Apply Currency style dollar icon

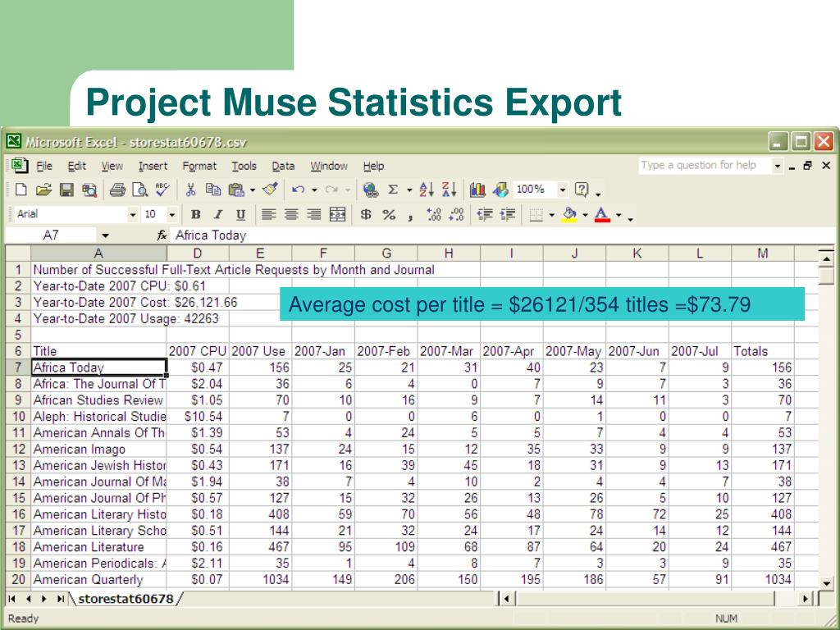pyautogui.click(x=366, y=215)
